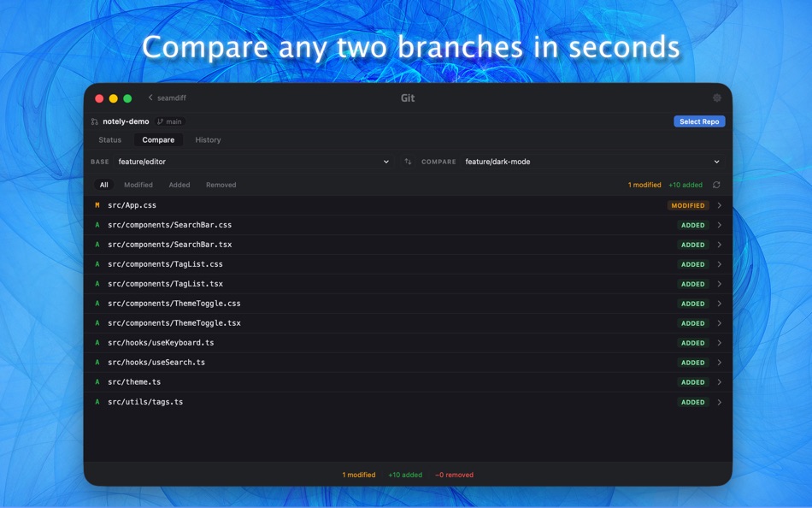The width and height of the screenshot is (812, 508).
Task: Click the repository icon beside notely-demo
Action: point(94,121)
